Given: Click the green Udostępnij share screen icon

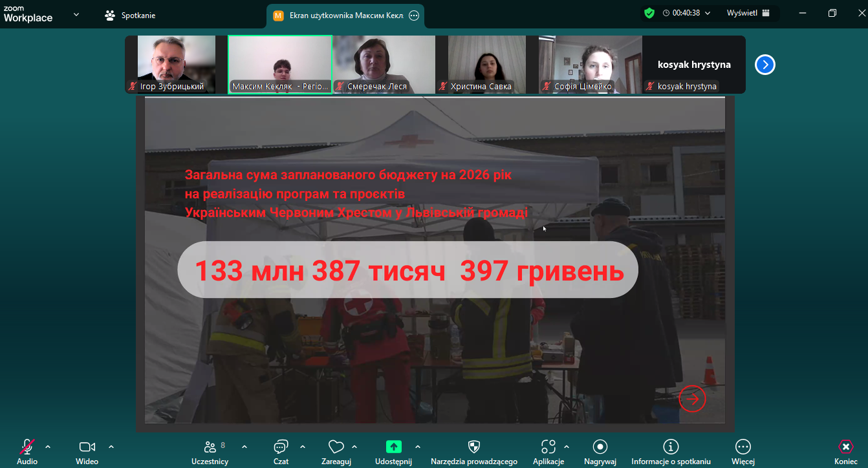Looking at the screenshot, I should [x=393, y=447].
